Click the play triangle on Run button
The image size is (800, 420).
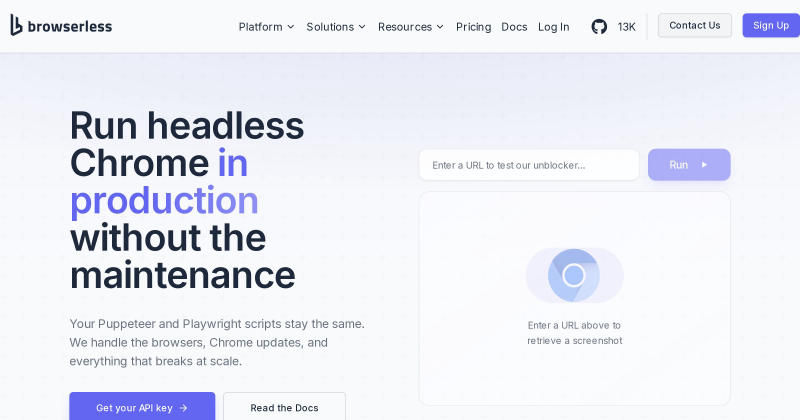[x=705, y=165]
